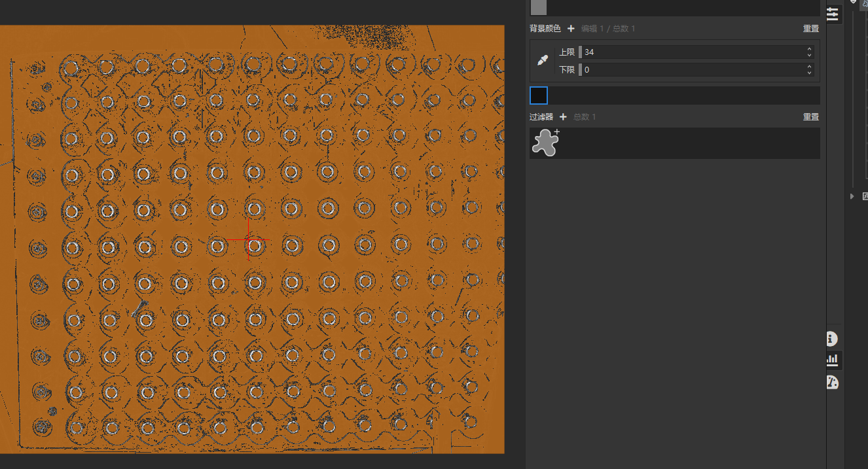Viewport: 868px width, 469px height.
Task: Open the sliders settings panel icon
Action: tap(832, 14)
